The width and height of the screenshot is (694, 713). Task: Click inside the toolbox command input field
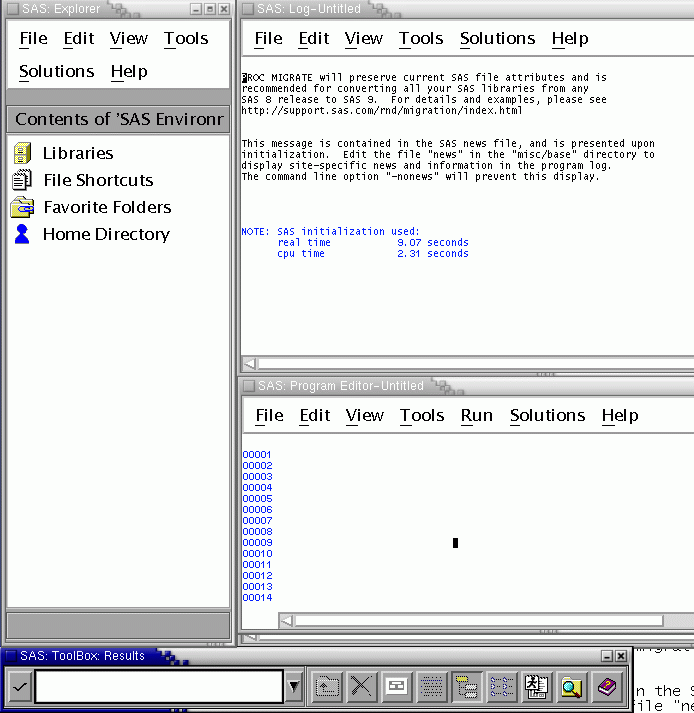[160, 687]
